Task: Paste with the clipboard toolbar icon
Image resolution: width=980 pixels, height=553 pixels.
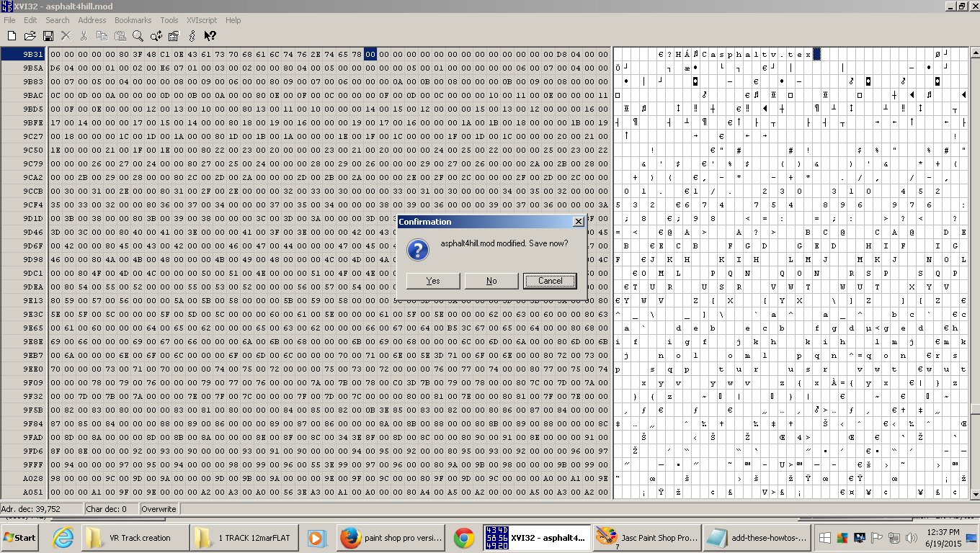Action: tap(120, 35)
